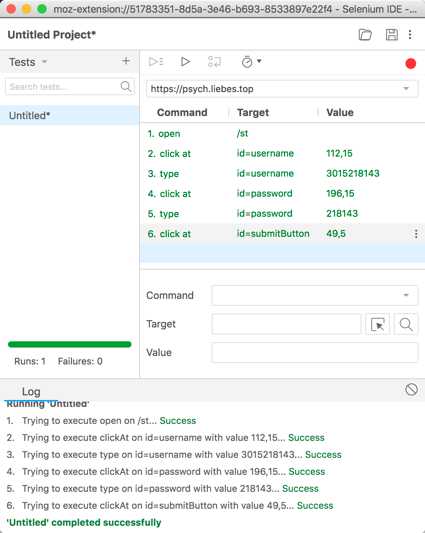Click log line 'completed successfully'

pos(84,522)
